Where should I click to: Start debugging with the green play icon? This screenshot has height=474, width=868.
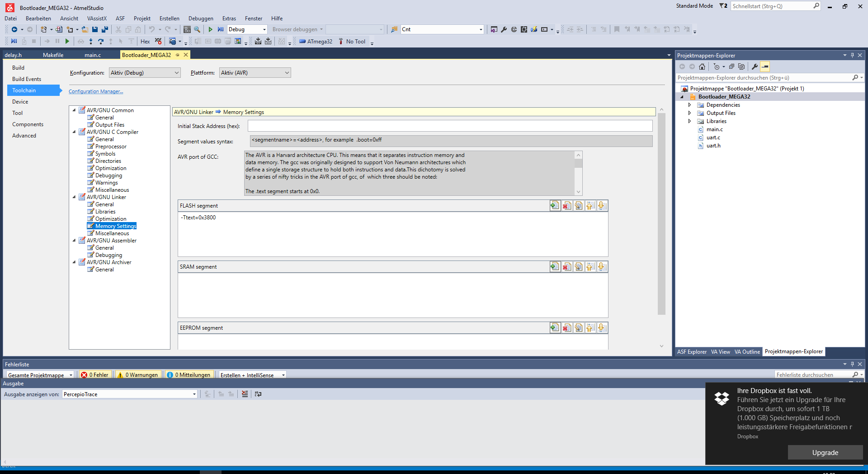[x=210, y=29]
